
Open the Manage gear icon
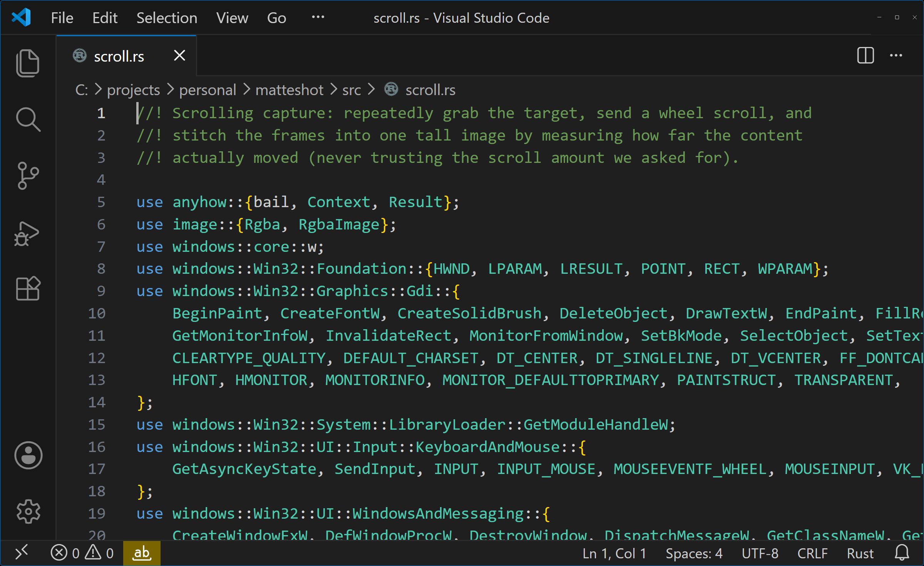pyautogui.click(x=28, y=511)
